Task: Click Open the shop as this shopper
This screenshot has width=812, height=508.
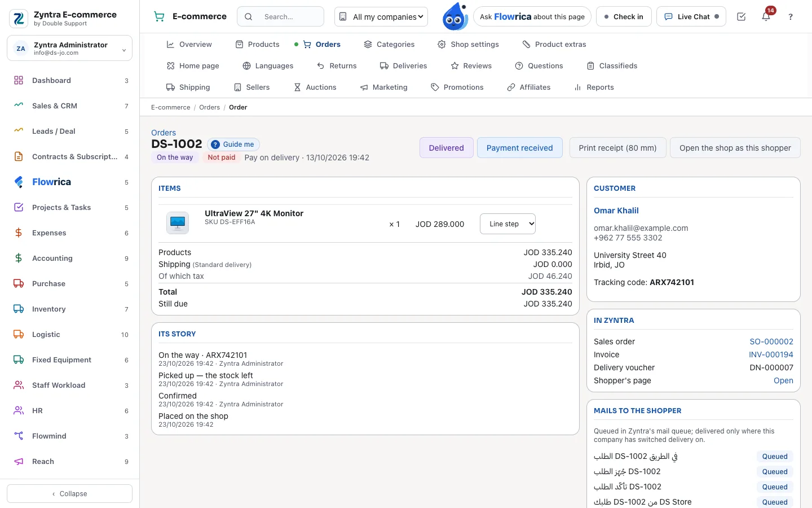Action: [735, 148]
